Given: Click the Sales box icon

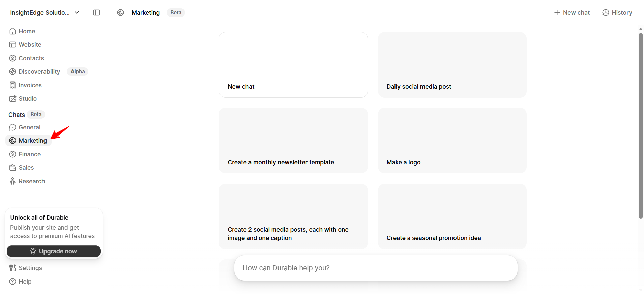Looking at the screenshot, I should click(x=12, y=168).
